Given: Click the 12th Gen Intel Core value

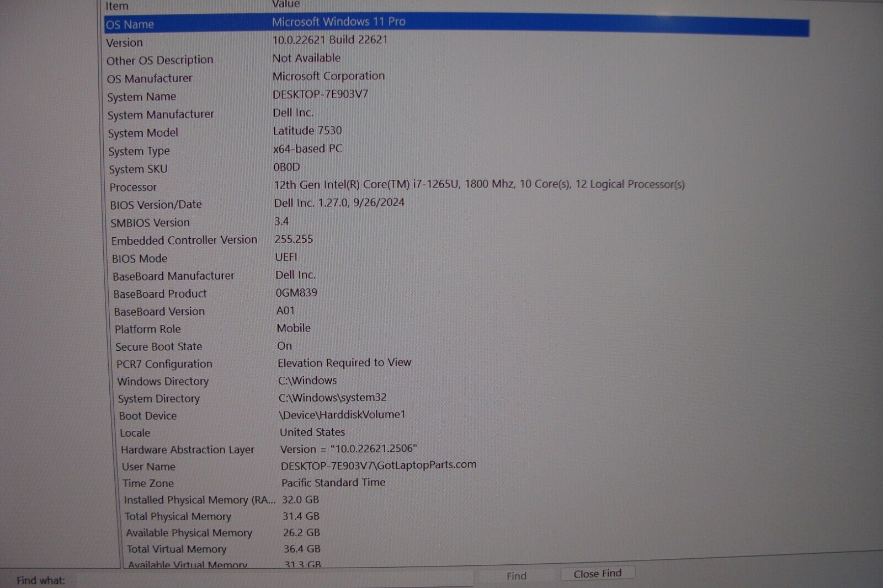Looking at the screenshot, I should 479,184.
